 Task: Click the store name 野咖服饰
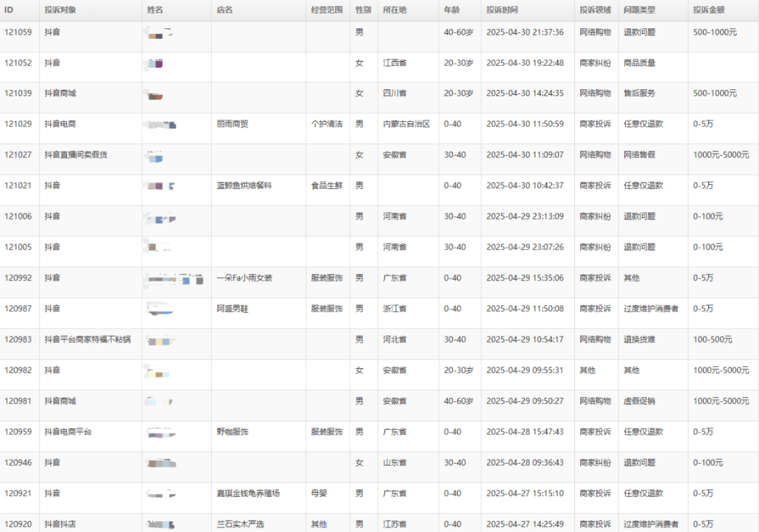point(232,432)
